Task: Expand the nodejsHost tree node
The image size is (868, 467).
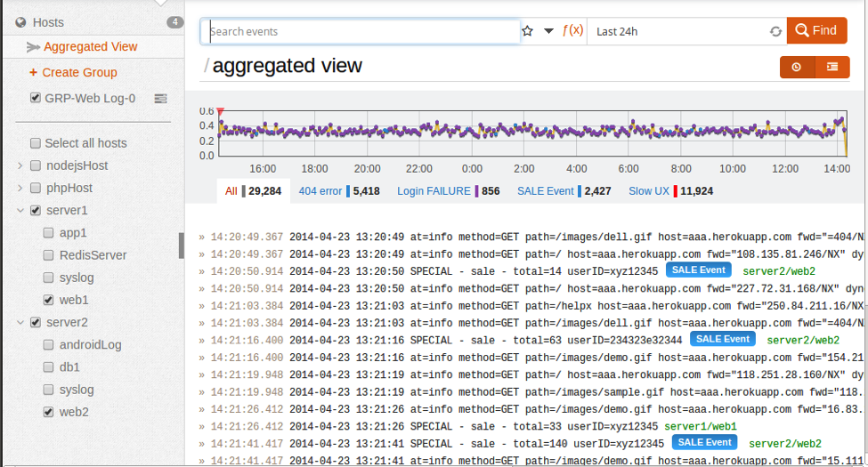Action: pyautogui.click(x=20, y=165)
